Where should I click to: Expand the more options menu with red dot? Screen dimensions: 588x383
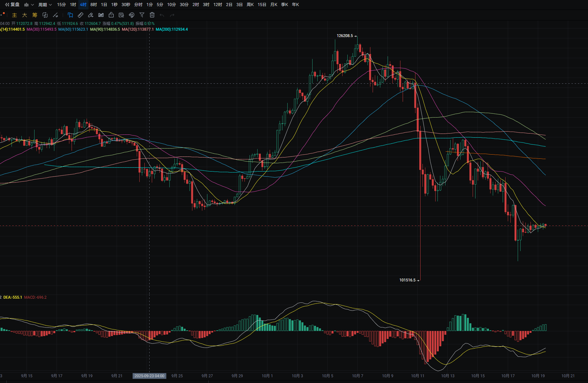3,15
